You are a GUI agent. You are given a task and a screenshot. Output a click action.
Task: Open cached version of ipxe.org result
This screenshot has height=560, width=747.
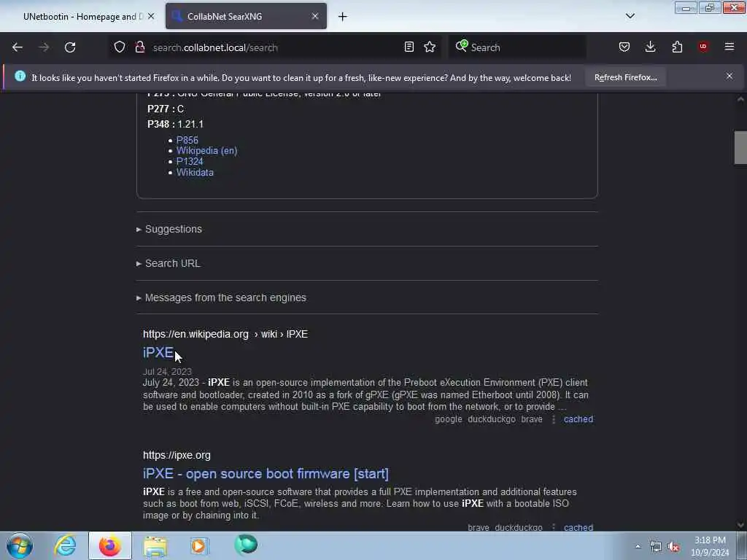coord(578,527)
